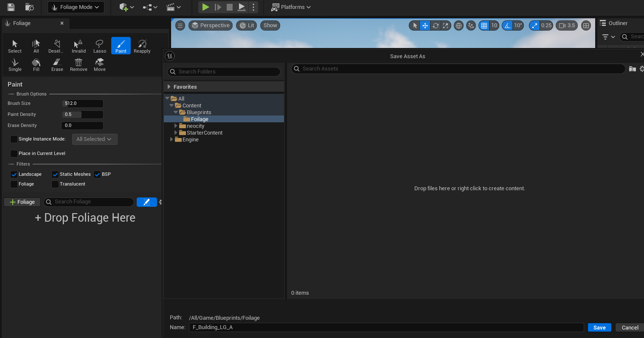Select the Lasso foliage tool
This screenshot has width=644, height=338.
tap(100, 46)
